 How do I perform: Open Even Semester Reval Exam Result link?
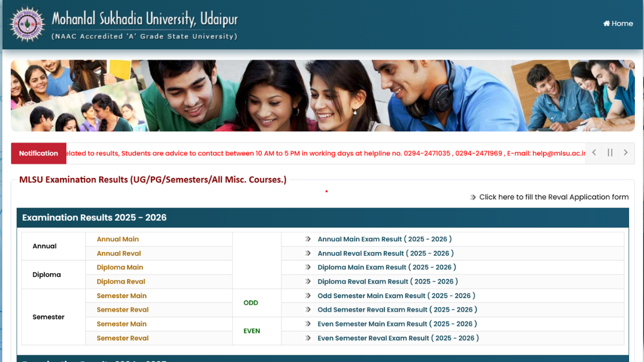pos(399,338)
